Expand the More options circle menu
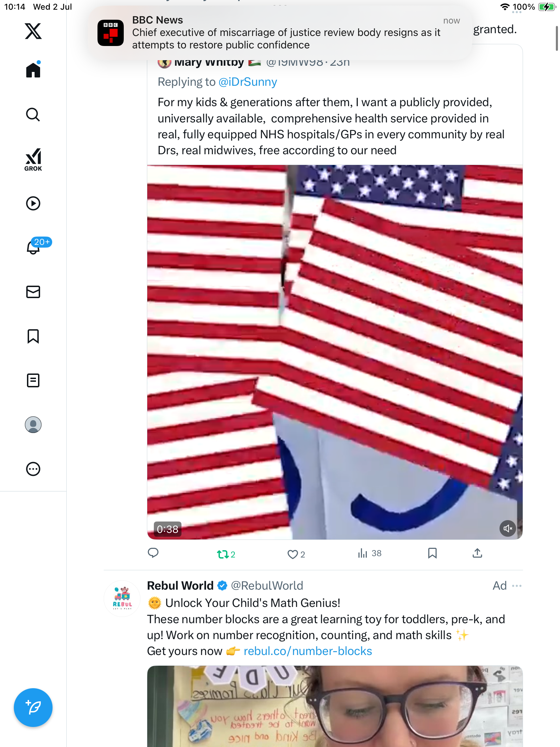Image resolution: width=560 pixels, height=747 pixels. [33, 469]
